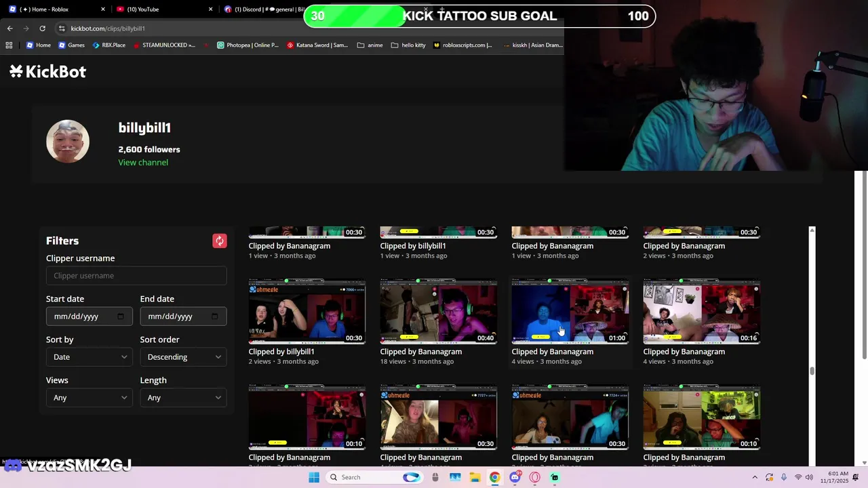Open the Windows Start menu

pyautogui.click(x=313, y=477)
